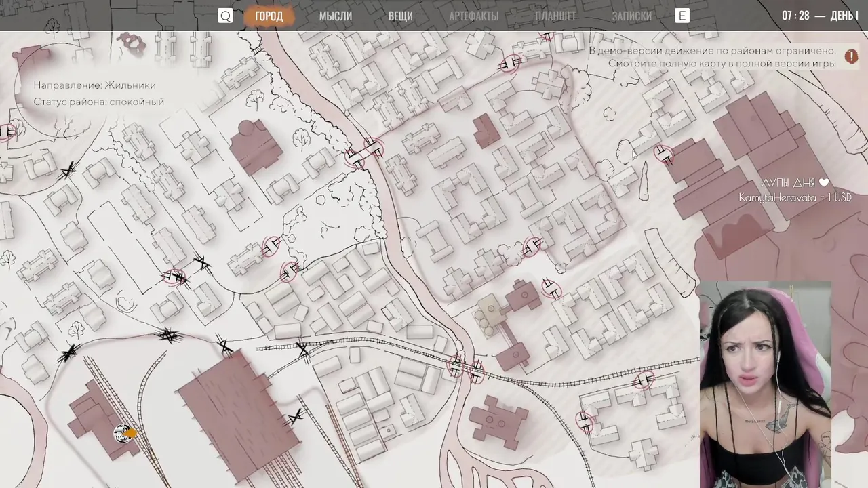Click the gate marker cut off at the left map edge

click(x=7, y=131)
